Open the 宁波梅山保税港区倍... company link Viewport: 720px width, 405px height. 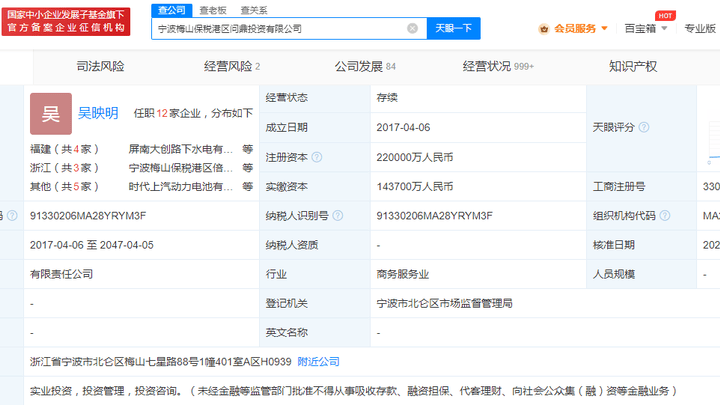click(180, 168)
